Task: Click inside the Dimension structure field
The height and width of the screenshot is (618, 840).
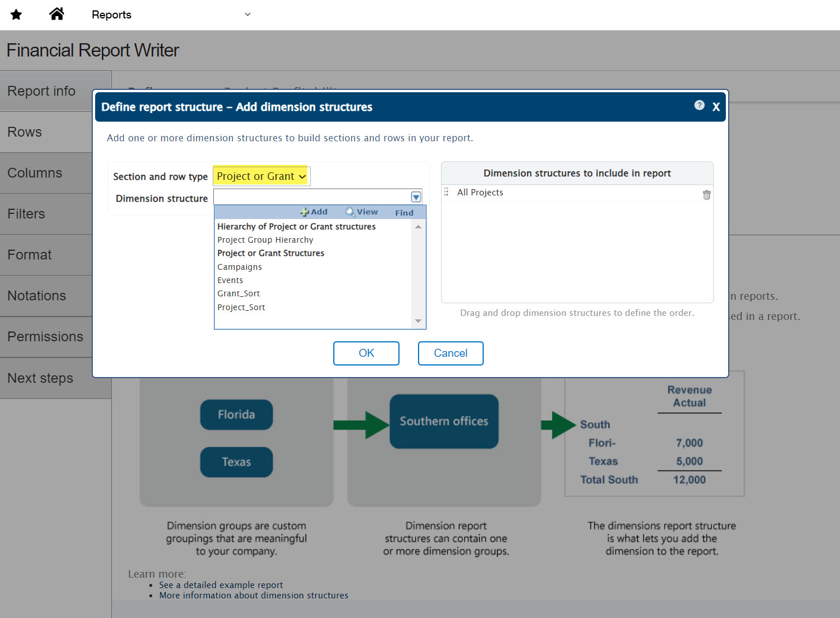Action: (x=311, y=197)
